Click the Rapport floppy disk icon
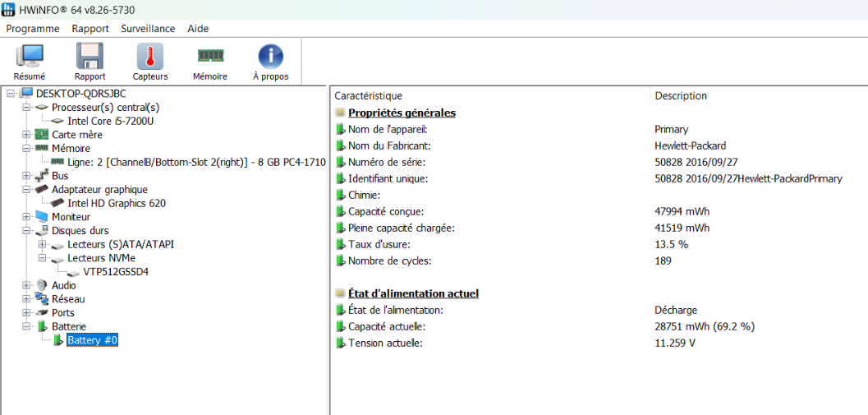This screenshot has height=415, width=868. 90,56
